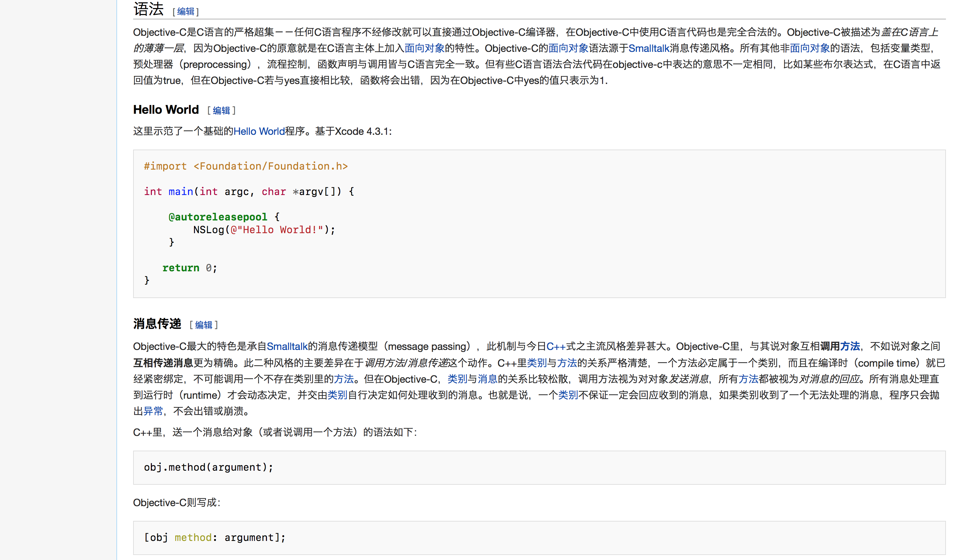Click the edit link beside 消息传递 heading
This screenshot has width=962, height=560.
point(203,325)
